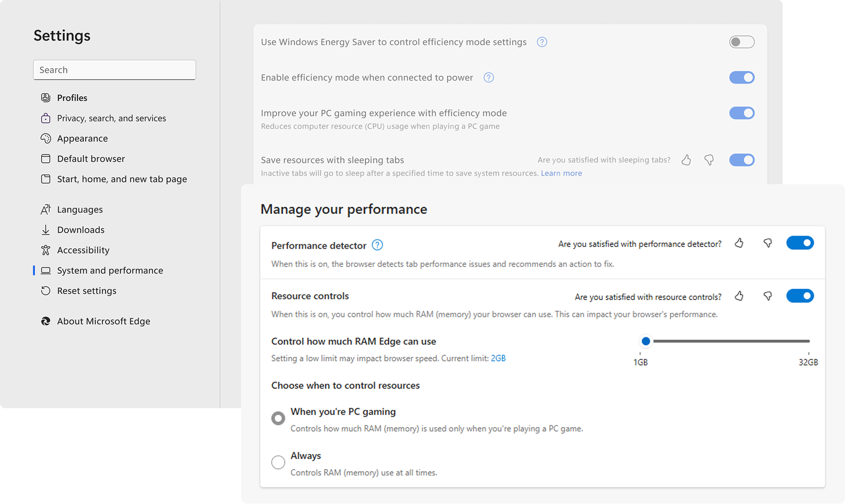845x504 pixels.
Task: Click the Manage your performance heading
Action: point(344,209)
